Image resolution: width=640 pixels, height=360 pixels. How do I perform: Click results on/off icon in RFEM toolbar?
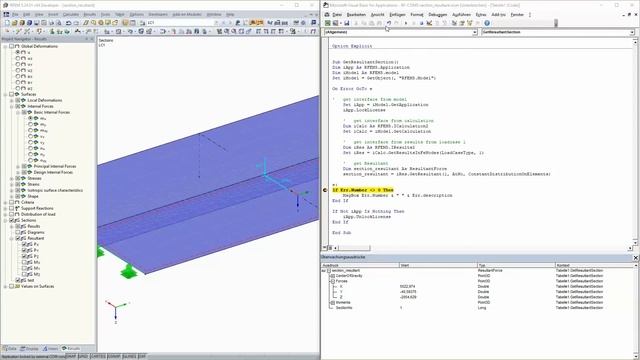[253, 23]
